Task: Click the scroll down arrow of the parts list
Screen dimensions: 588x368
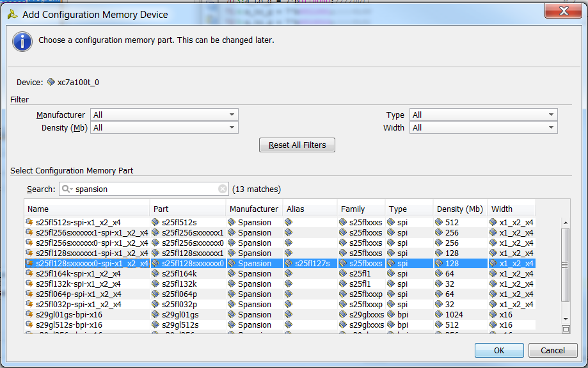Action: [x=566, y=319]
